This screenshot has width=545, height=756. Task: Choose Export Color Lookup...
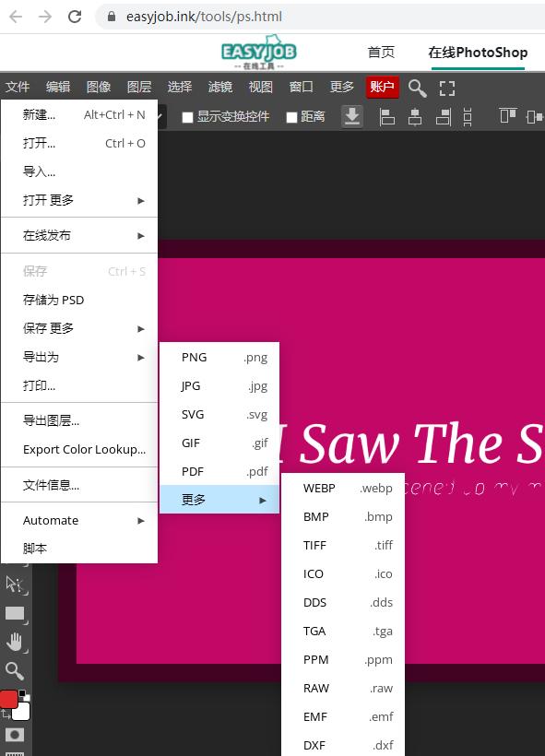[79, 449]
